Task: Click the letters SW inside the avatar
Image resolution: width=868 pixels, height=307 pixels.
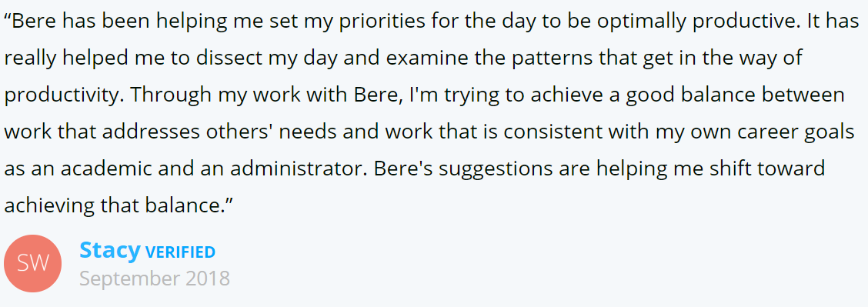Action: [x=32, y=264]
